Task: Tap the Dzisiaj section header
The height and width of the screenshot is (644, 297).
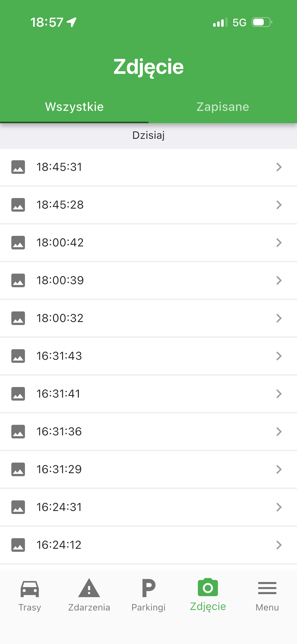Action: [148, 136]
